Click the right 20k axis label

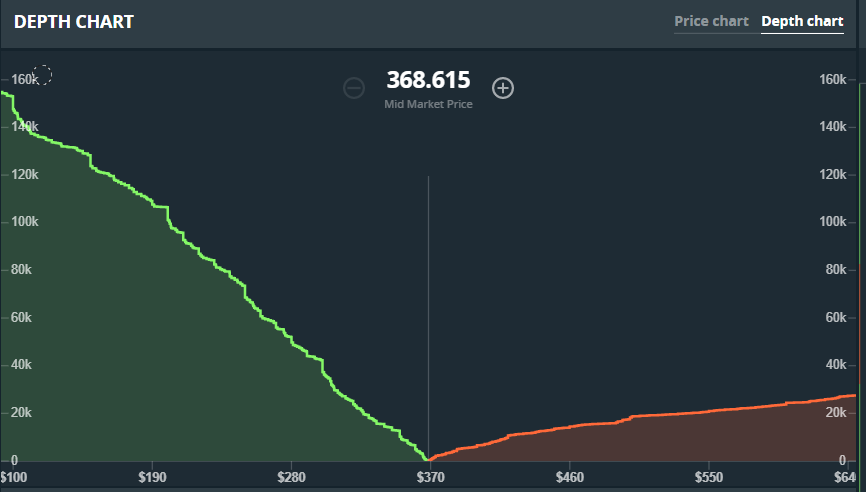pyautogui.click(x=836, y=413)
